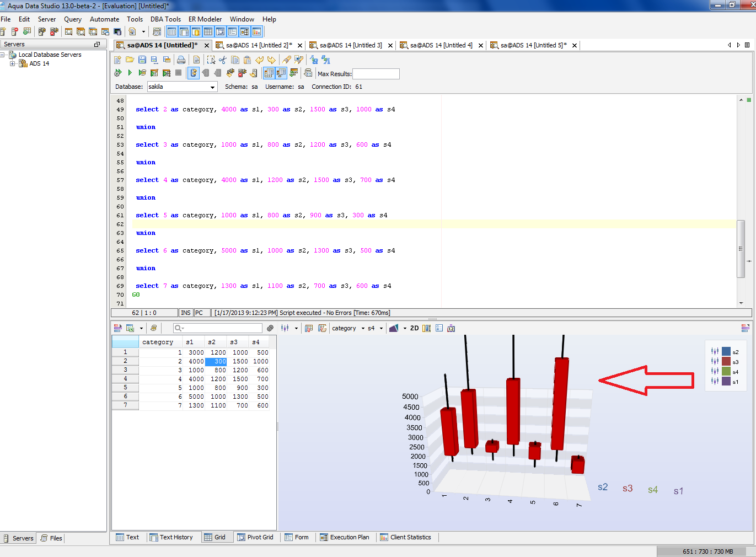Image resolution: width=756 pixels, height=557 pixels.
Task: Toggle the chart bar-style highlighted button
Action: point(426,328)
